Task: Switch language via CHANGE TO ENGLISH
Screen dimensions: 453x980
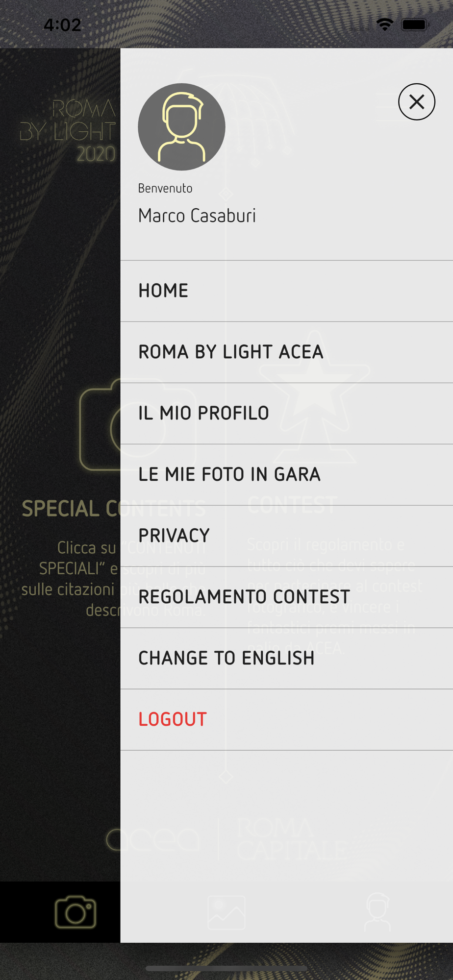Action: point(226,659)
